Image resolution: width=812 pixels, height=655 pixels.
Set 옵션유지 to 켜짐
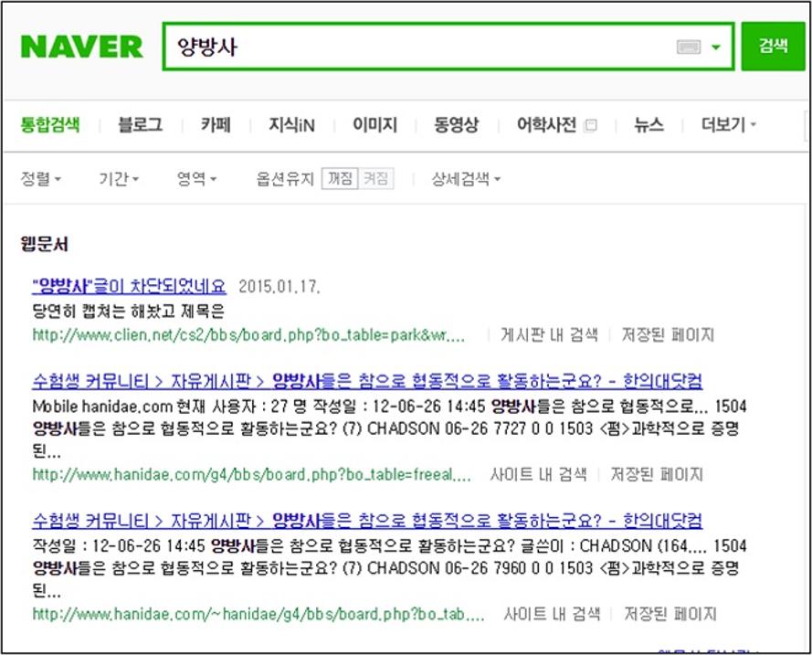pos(376,179)
